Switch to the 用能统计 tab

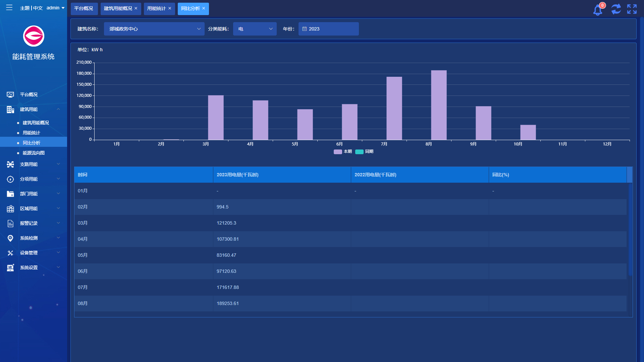click(x=156, y=8)
